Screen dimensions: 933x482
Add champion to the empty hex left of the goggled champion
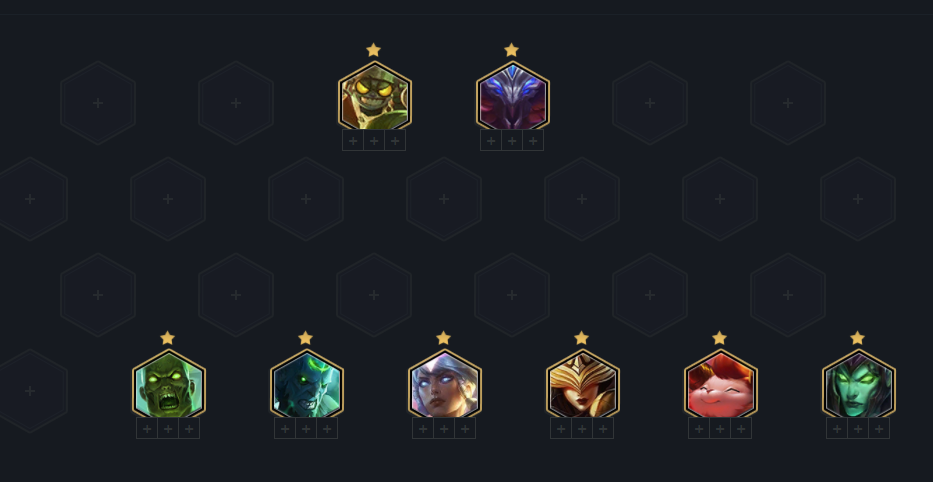point(236,103)
